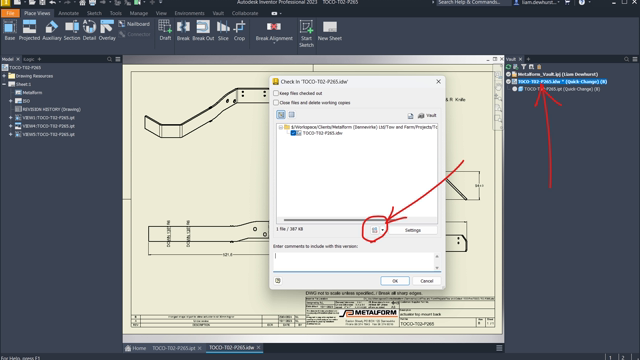Expand Drawing Resources in Model browser

(x=4, y=76)
